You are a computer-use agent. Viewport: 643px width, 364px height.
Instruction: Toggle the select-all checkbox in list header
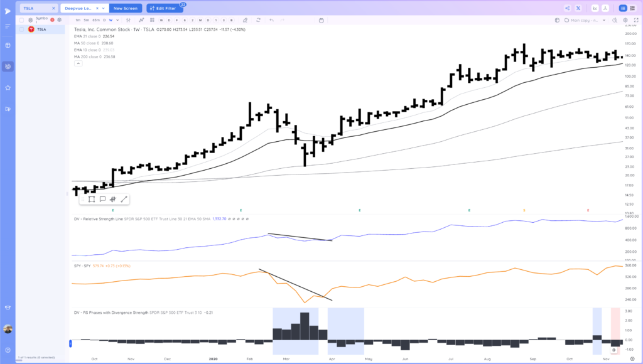[22, 20]
